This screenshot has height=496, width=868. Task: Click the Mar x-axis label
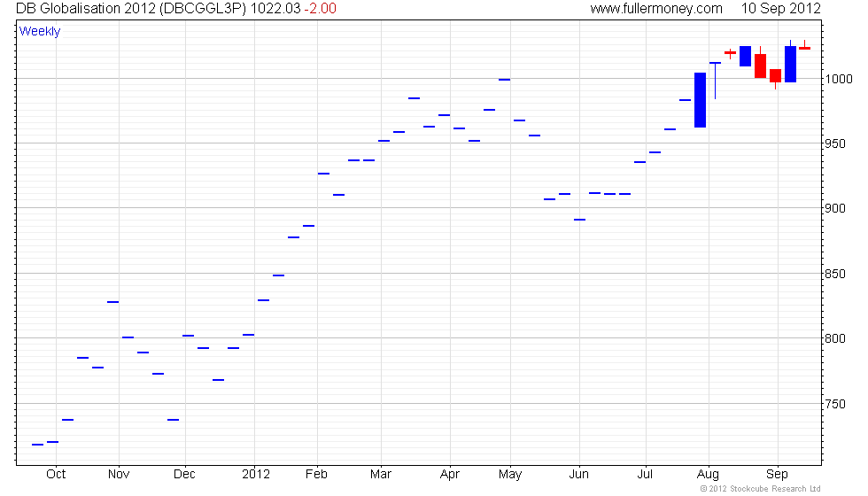point(381,475)
